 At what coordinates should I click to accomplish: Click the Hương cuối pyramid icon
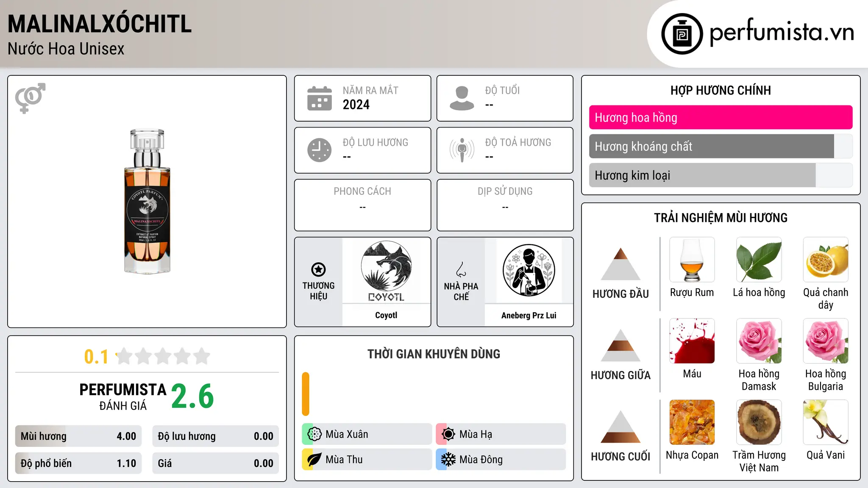coord(620,427)
